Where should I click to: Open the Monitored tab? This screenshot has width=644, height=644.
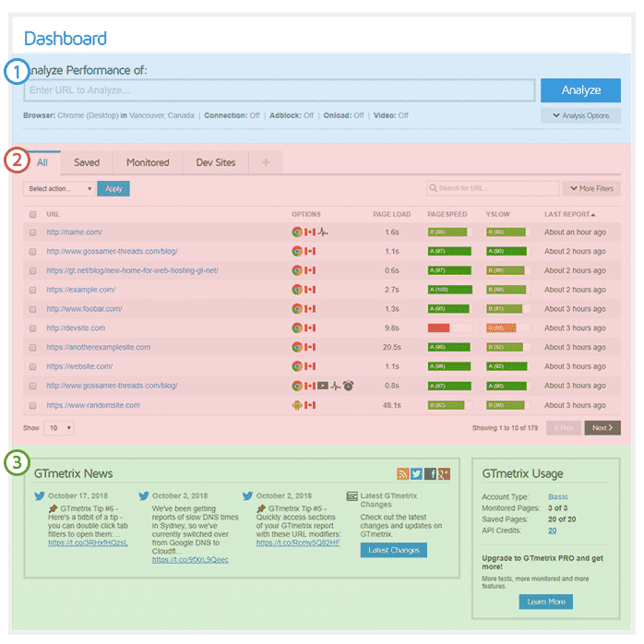(148, 162)
